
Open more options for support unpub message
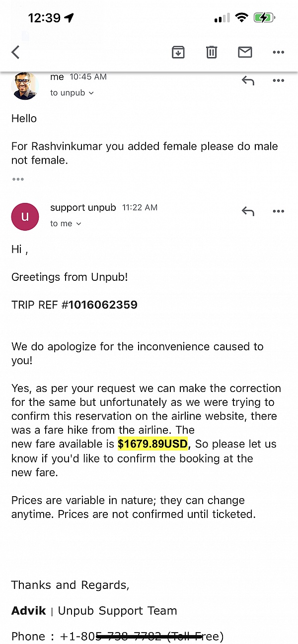[278, 212]
